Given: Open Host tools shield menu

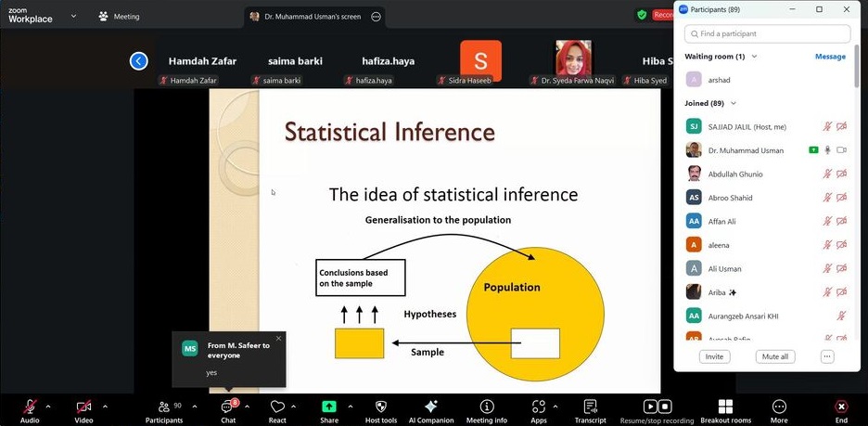Looking at the screenshot, I should pos(381,411).
